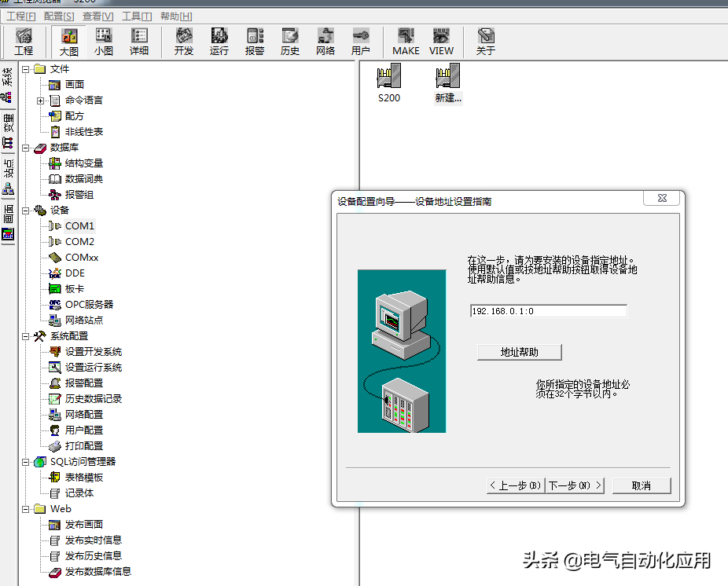Expand the 命令语言 tree node
This screenshot has height=586, width=728.
pyautogui.click(x=40, y=101)
